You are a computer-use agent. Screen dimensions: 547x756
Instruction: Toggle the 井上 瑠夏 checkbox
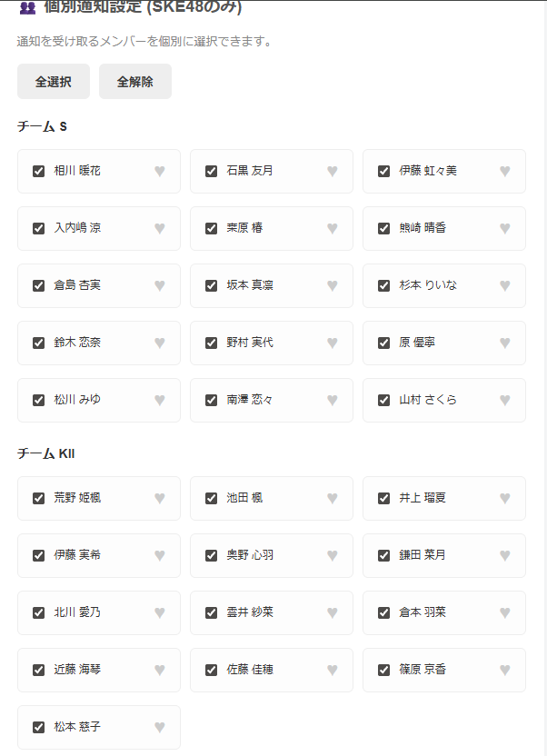[x=383, y=498]
